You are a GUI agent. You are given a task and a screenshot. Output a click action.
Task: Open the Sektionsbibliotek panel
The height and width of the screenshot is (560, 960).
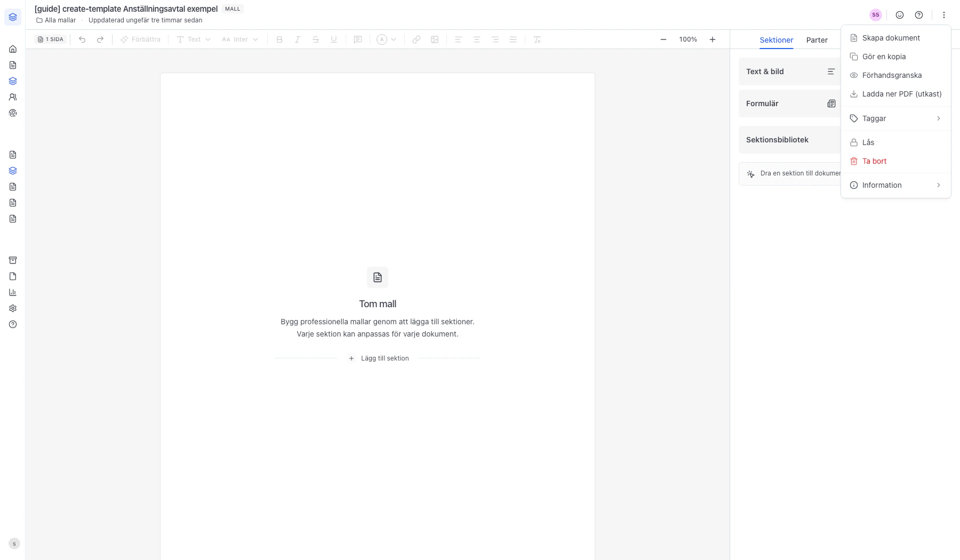[790, 140]
